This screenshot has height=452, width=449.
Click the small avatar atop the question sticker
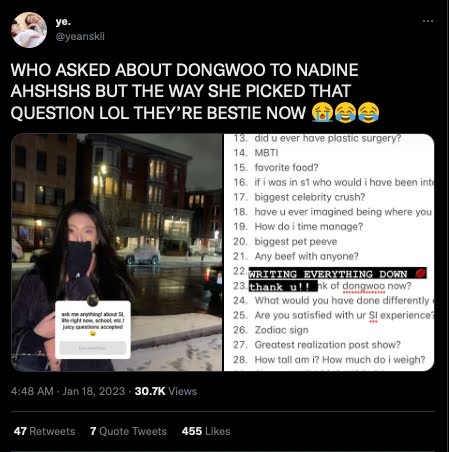coord(93,300)
